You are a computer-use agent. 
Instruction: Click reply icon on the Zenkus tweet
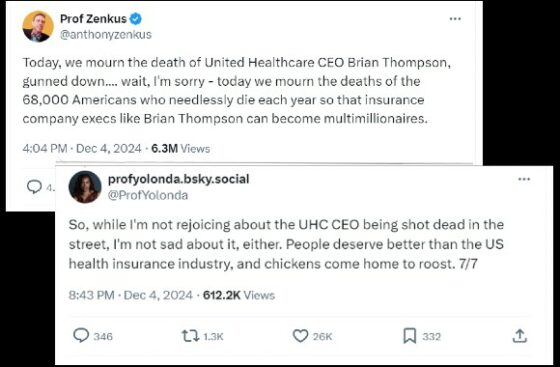(34, 187)
